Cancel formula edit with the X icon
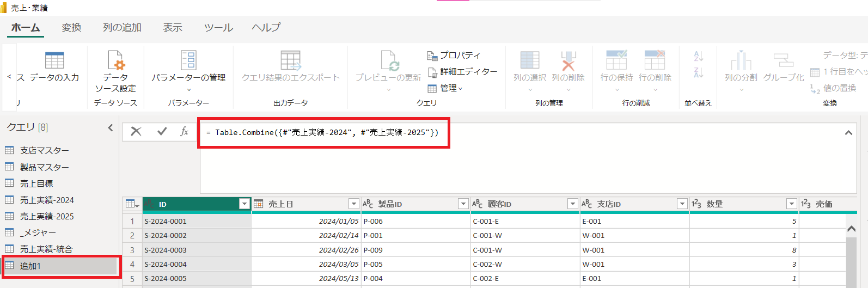868x288 pixels. click(136, 131)
